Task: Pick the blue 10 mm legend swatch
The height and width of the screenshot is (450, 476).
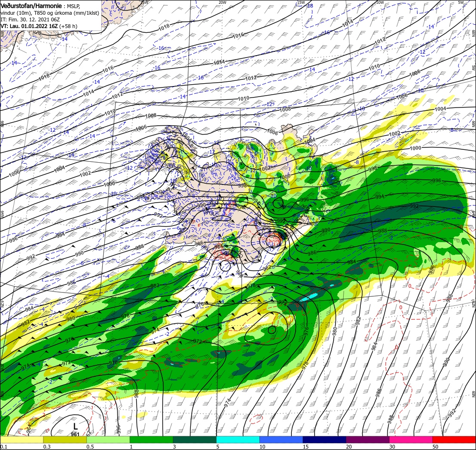Action: point(281,440)
